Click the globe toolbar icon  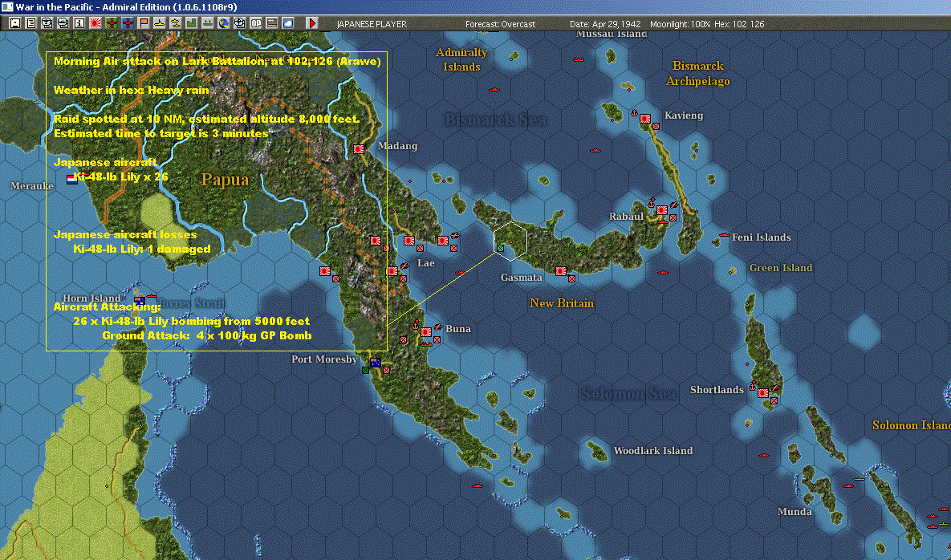pyautogui.click(x=224, y=23)
